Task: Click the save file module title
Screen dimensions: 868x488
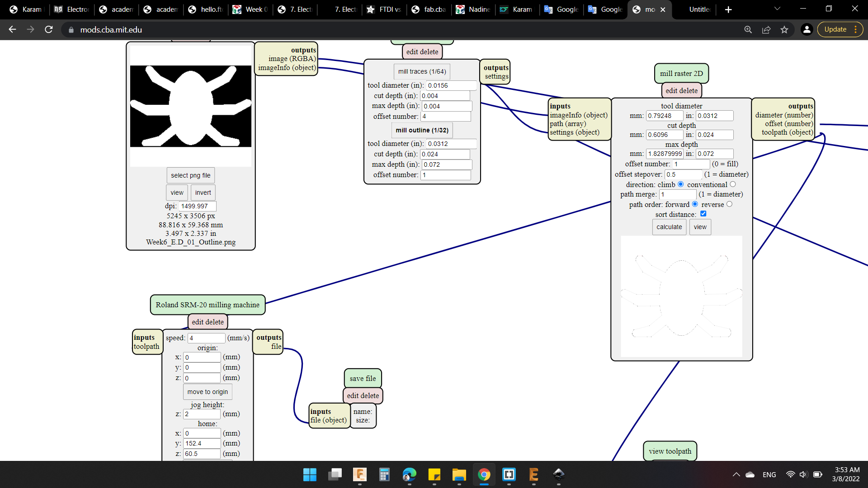Action: tap(363, 379)
